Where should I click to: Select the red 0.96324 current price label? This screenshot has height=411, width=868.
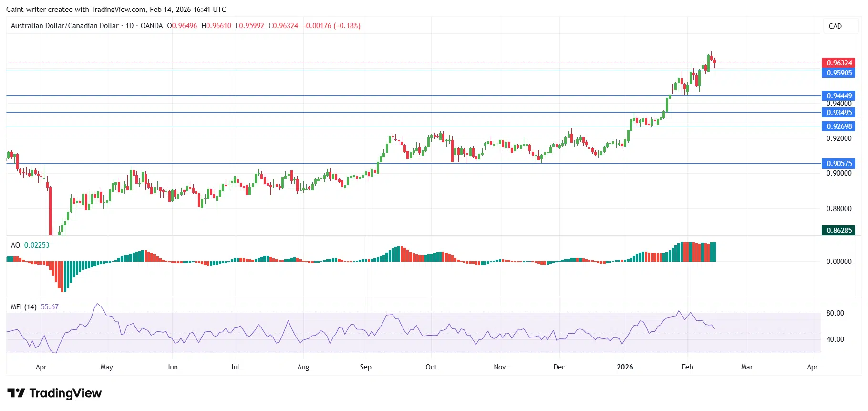tap(838, 63)
